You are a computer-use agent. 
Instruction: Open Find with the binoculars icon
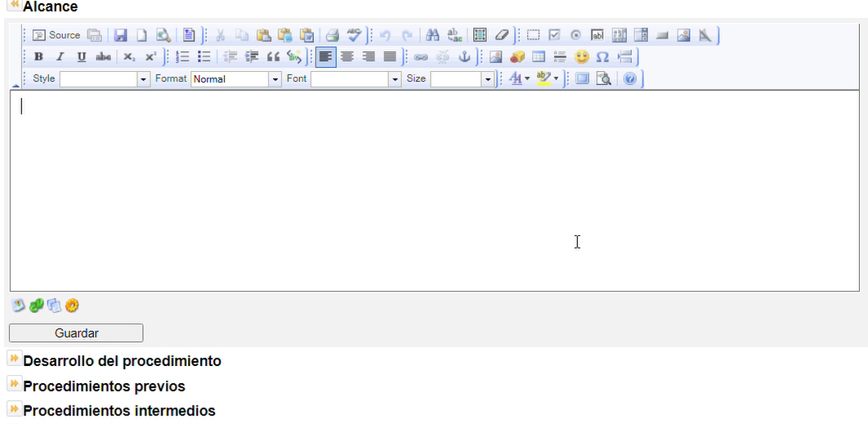point(432,35)
